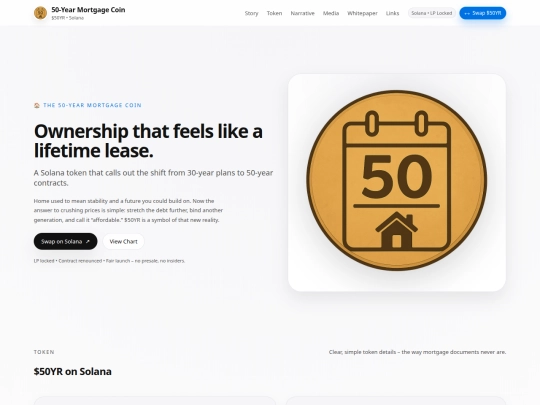540x405 pixels.
Task: Click the house symbol on the coin
Action: click(397, 230)
